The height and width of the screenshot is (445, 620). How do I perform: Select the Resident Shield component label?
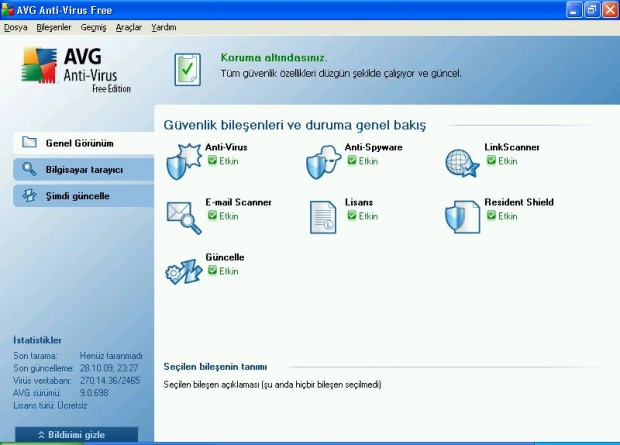pos(519,202)
